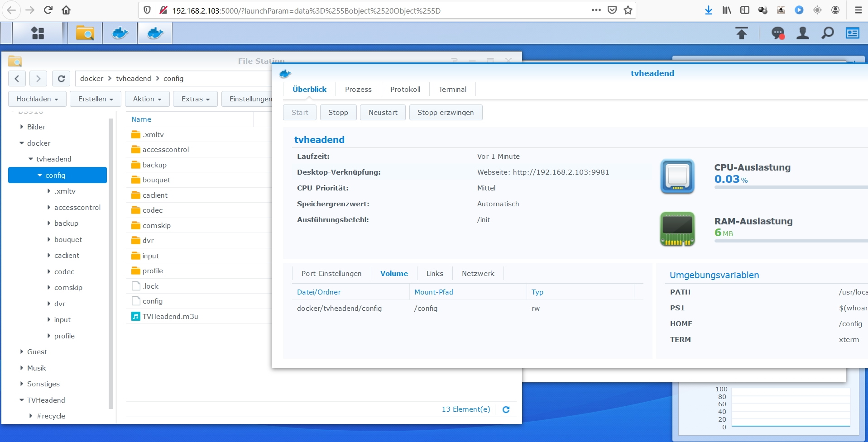This screenshot has height=442, width=868.
Task: Click Stopp erzwingen button
Action: click(x=446, y=113)
